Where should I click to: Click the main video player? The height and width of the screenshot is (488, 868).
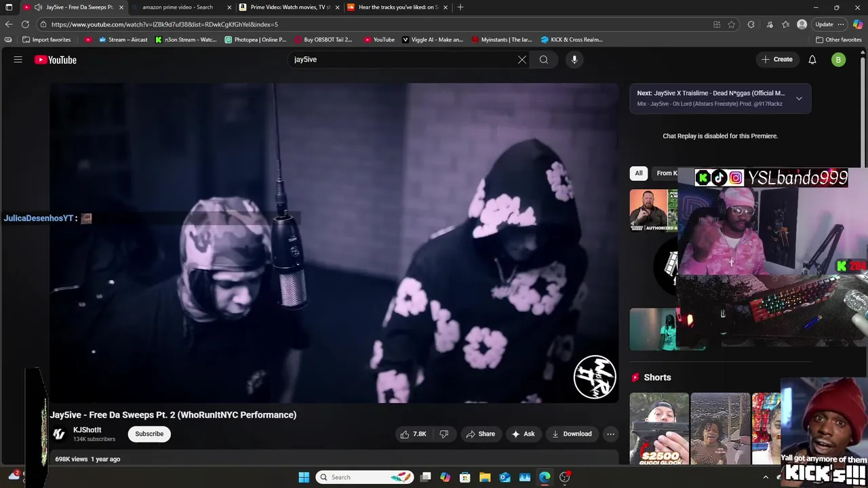pos(334,243)
